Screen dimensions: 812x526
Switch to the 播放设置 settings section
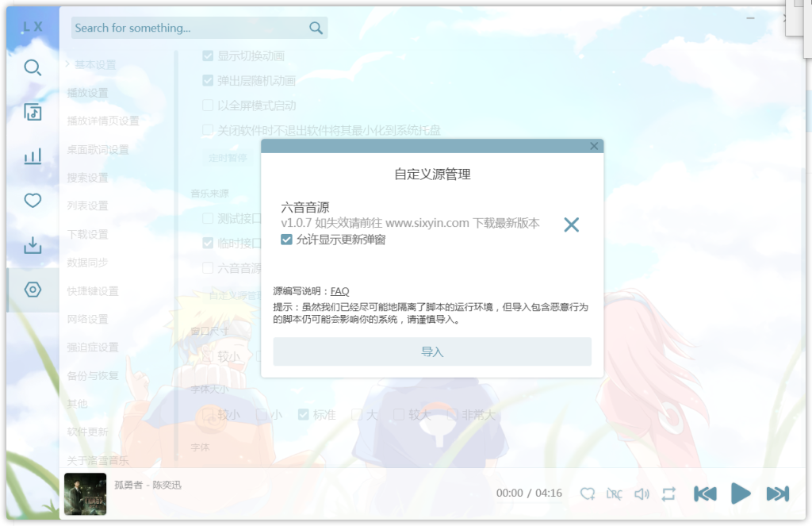(x=87, y=91)
